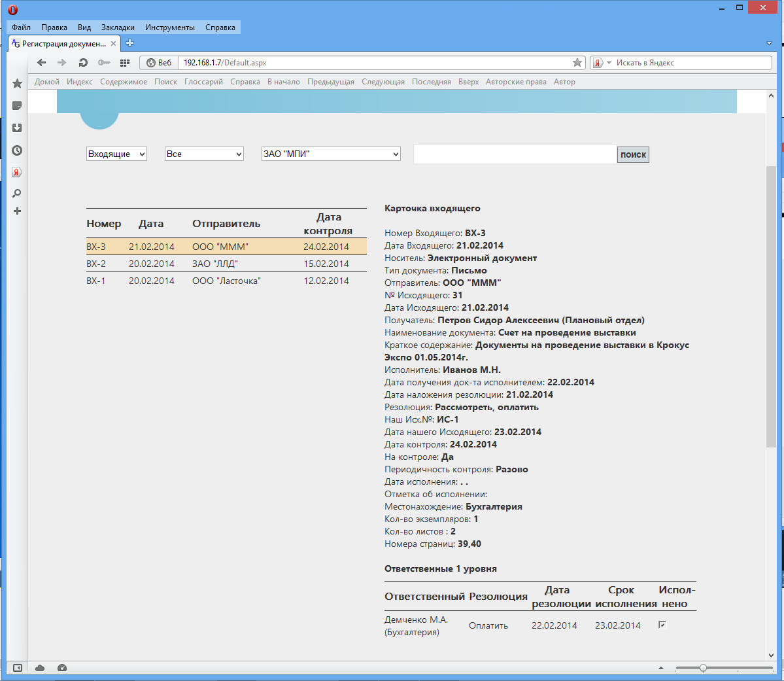Toggle the panel icon in status bar
This screenshot has width=784, height=681.
coord(18,668)
